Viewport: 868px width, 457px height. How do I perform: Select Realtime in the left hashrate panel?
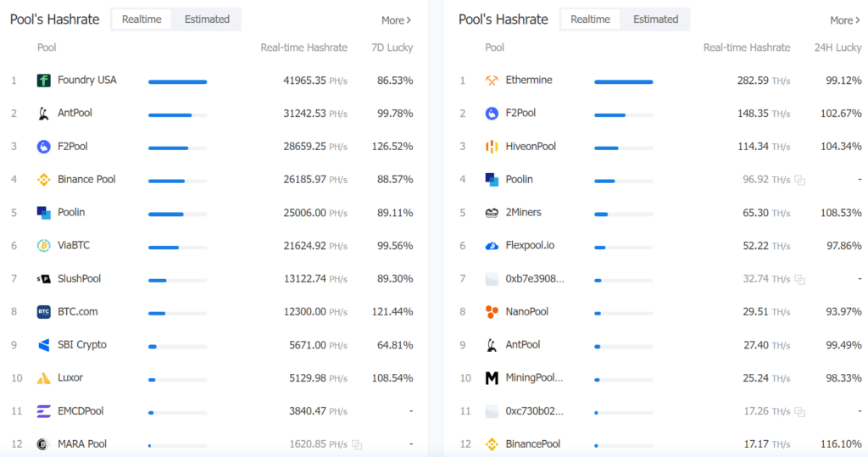pyautogui.click(x=142, y=20)
